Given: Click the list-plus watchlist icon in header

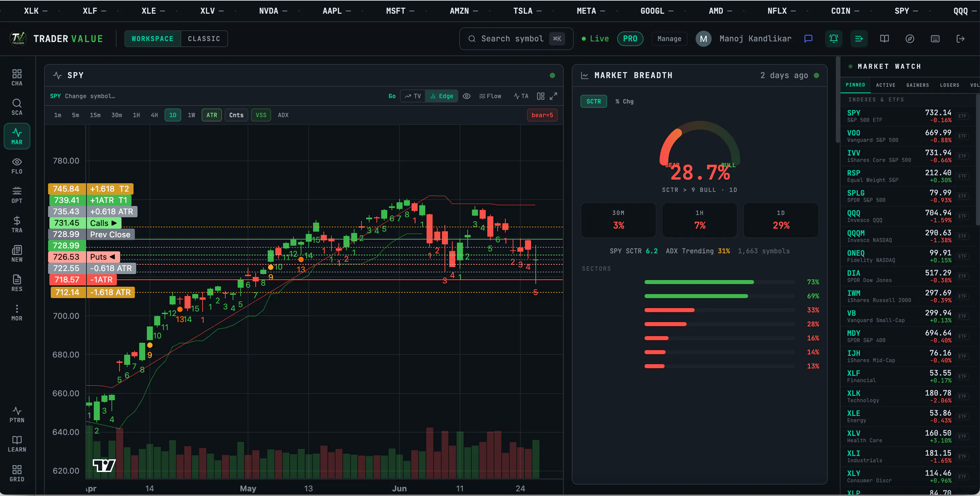Looking at the screenshot, I should click(859, 38).
